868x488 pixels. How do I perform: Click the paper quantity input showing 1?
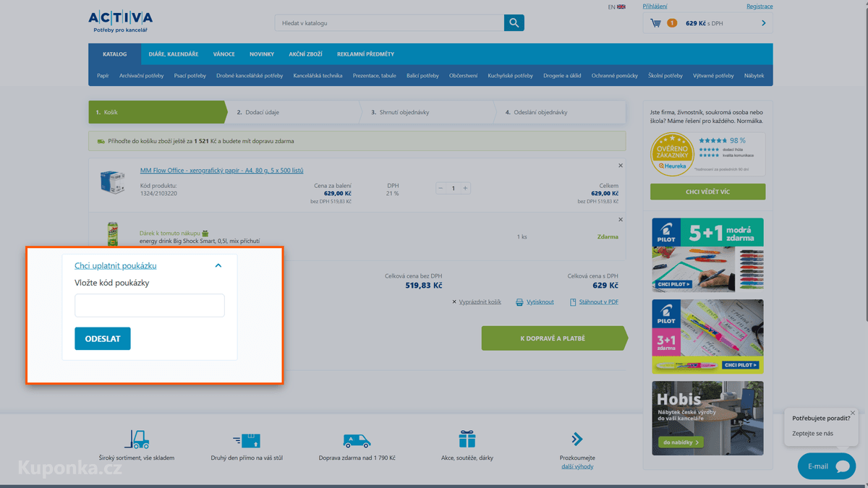(453, 188)
